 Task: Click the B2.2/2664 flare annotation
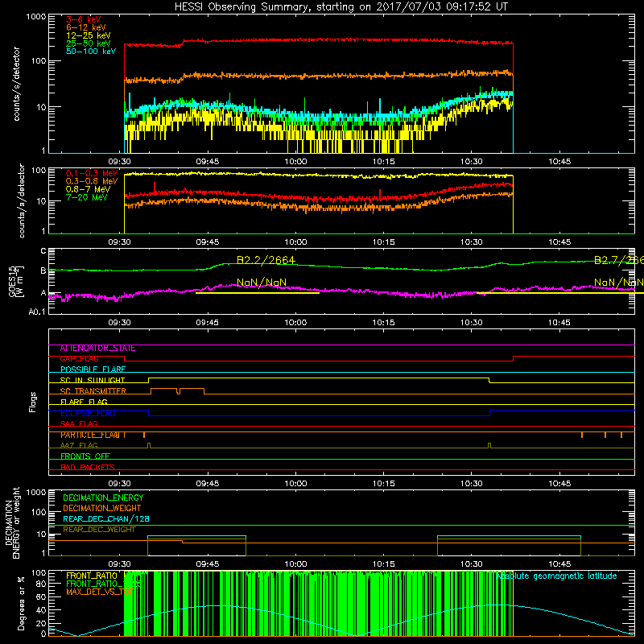point(266,260)
